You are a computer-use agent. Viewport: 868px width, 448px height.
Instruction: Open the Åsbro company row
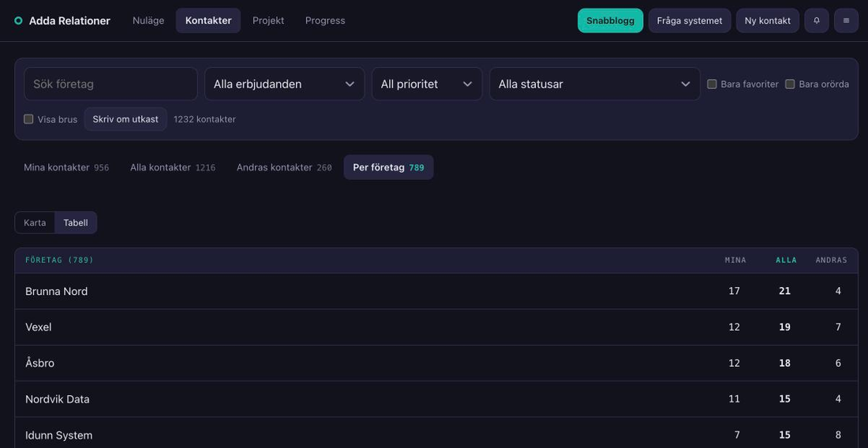(x=436, y=363)
